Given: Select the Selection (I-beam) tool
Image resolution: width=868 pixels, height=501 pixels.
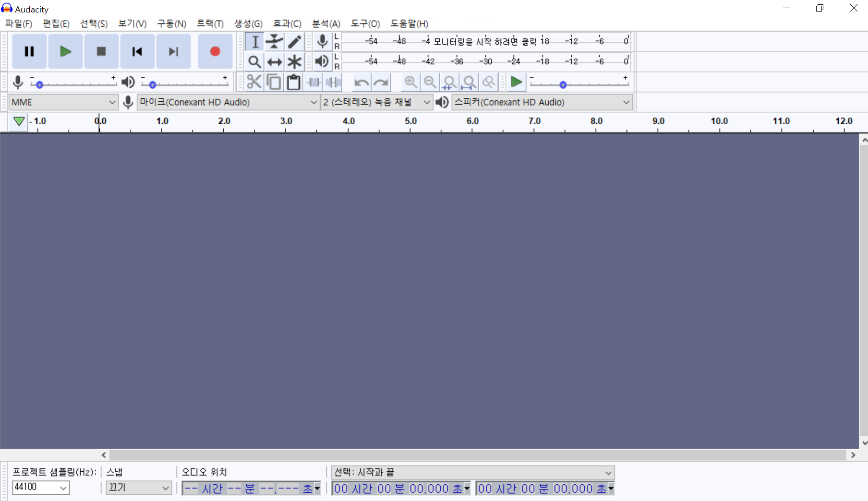Looking at the screenshot, I should coord(255,42).
